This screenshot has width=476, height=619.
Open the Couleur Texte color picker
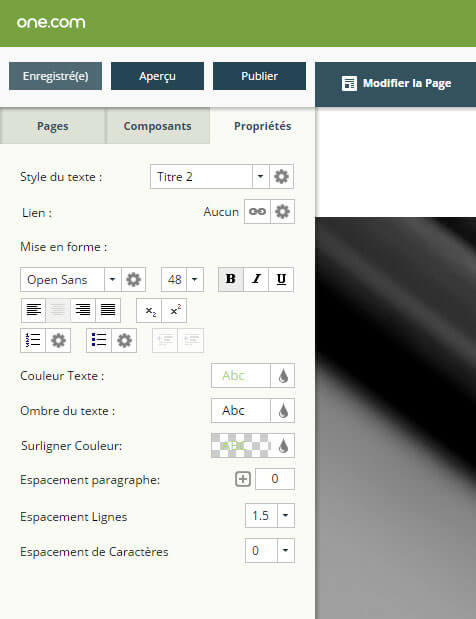283,375
